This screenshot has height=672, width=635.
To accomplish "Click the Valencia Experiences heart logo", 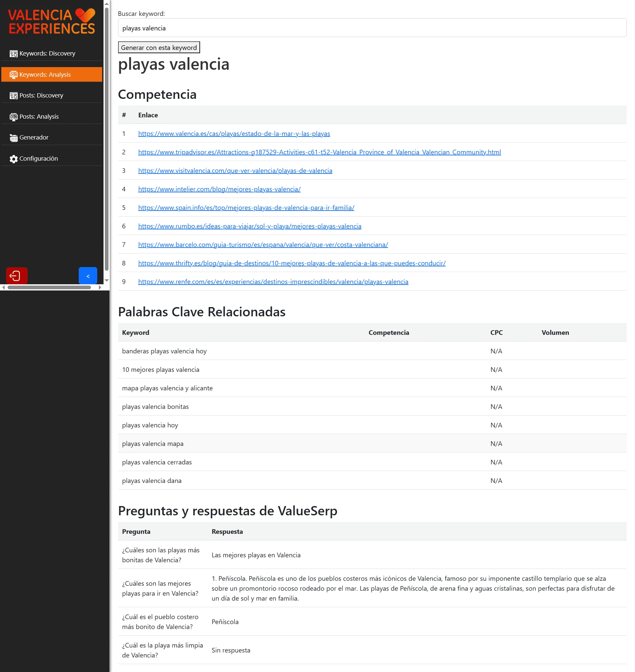I will coord(85,15).
